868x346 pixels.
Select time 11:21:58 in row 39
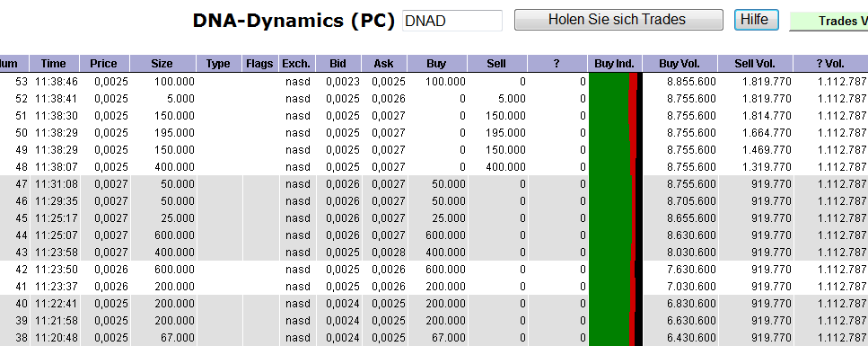[x=57, y=321]
